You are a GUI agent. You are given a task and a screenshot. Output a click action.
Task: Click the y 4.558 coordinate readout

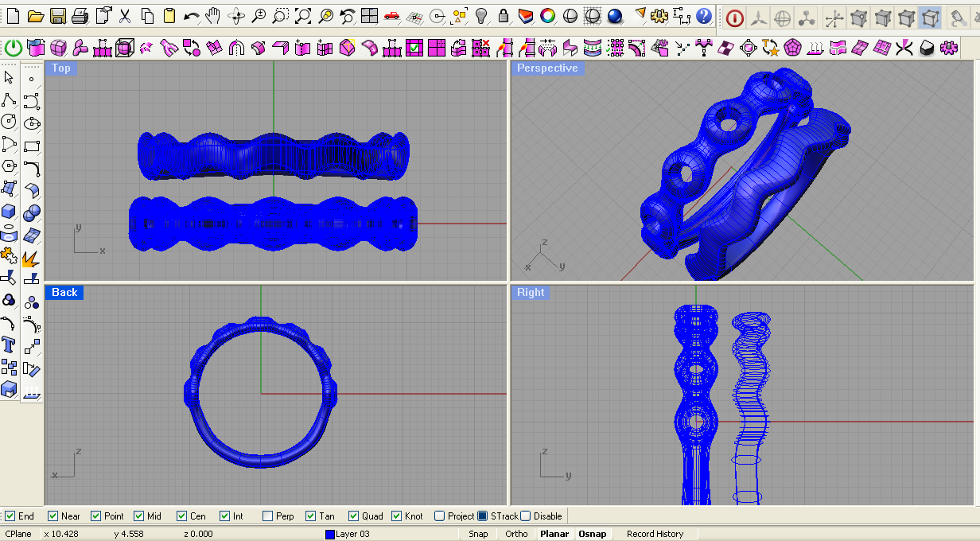129,534
